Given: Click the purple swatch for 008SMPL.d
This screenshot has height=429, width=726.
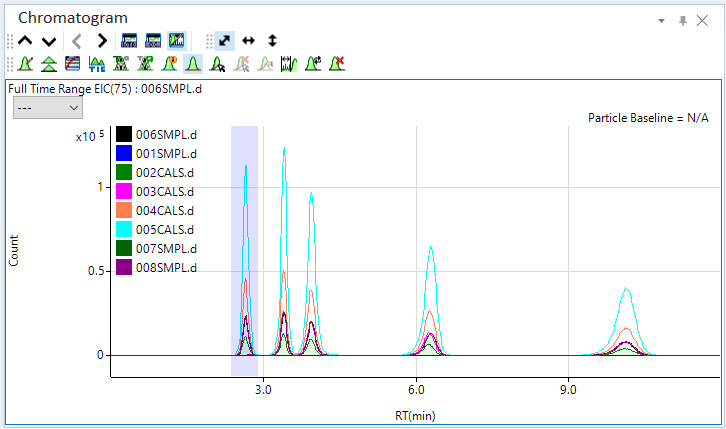Looking at the screenshot, I should 124,267.
